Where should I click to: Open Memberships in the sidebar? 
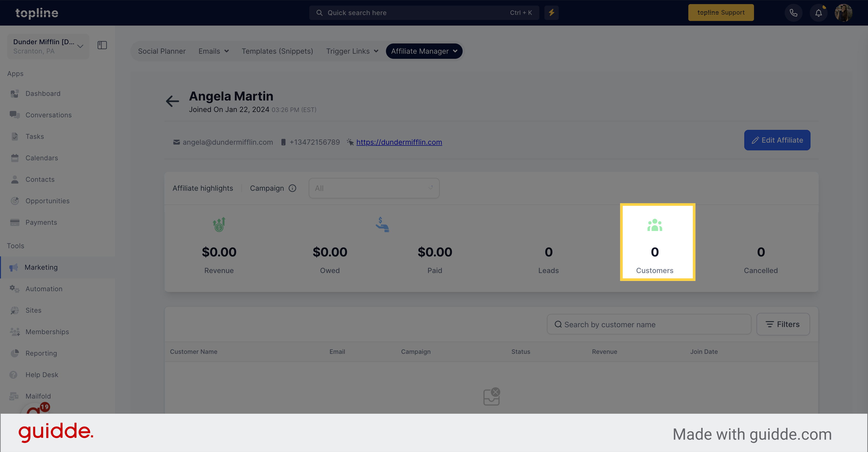[x=47, y=332]
